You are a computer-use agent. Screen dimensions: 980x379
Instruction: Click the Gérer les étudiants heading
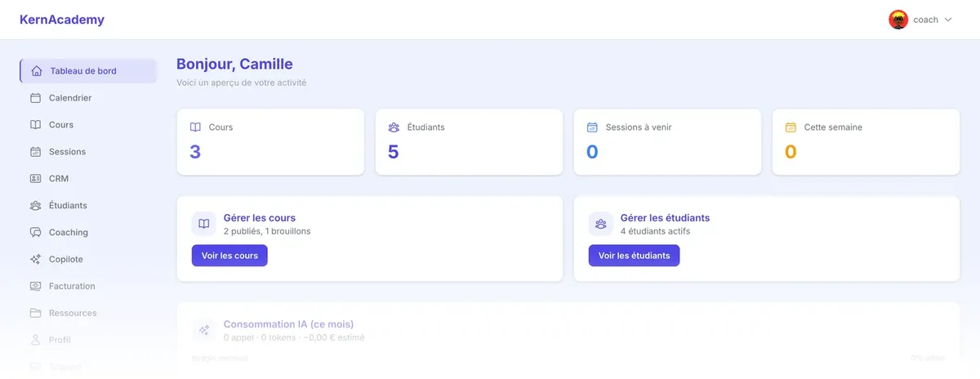point(665,218)
